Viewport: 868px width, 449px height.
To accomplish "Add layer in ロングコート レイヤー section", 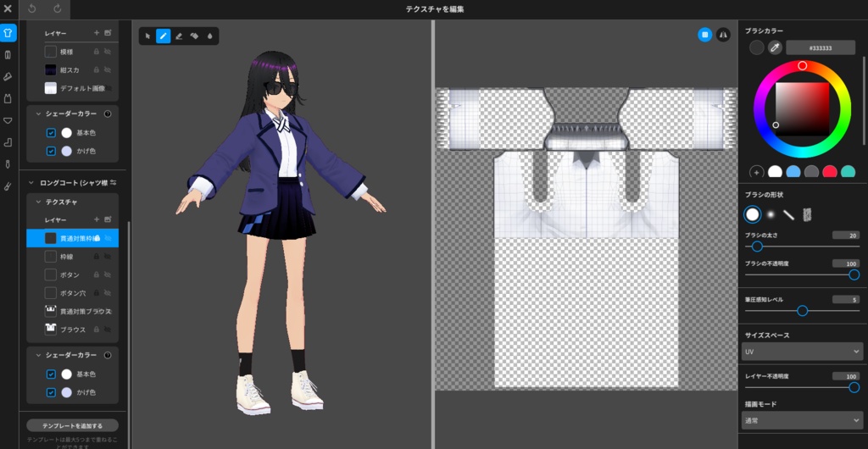I will [x=97, y=219].
